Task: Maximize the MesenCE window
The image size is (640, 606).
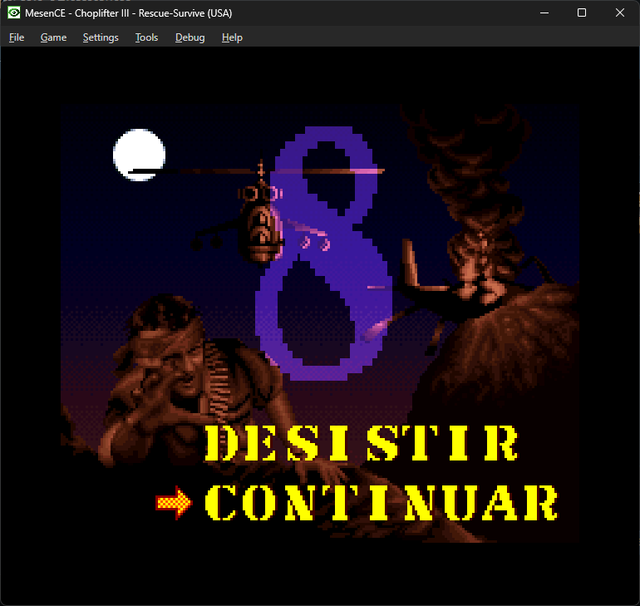Action: 582,13
